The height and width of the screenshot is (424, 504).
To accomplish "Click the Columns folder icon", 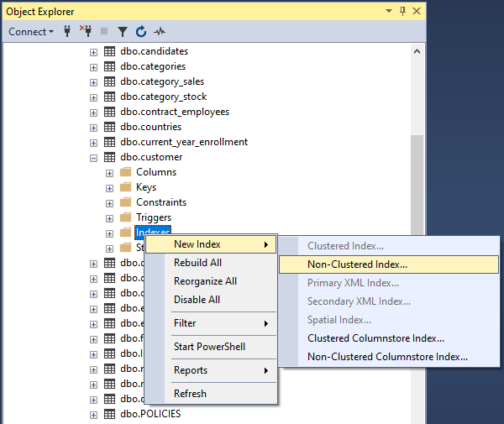I will click(x=125, y=172).
